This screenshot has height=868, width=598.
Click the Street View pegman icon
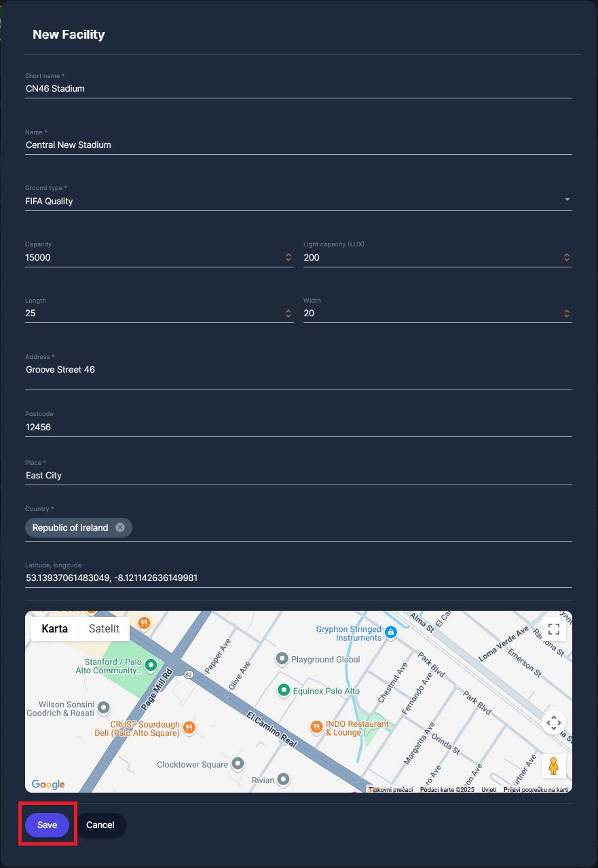point(553,766)
